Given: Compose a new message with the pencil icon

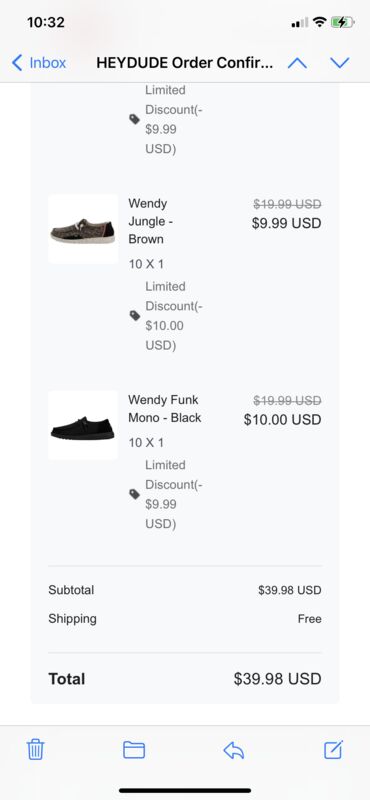Looking at the screenshot, I should point(334,749).
